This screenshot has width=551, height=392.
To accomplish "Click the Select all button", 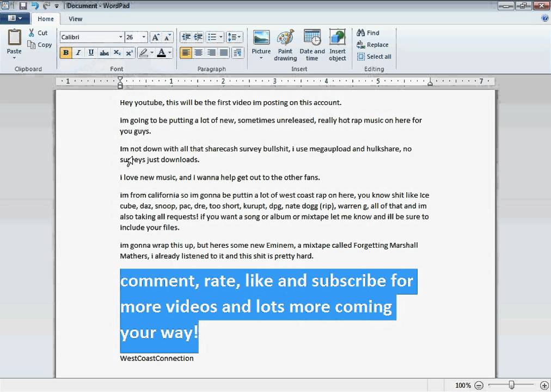I will tap(374, 57).
